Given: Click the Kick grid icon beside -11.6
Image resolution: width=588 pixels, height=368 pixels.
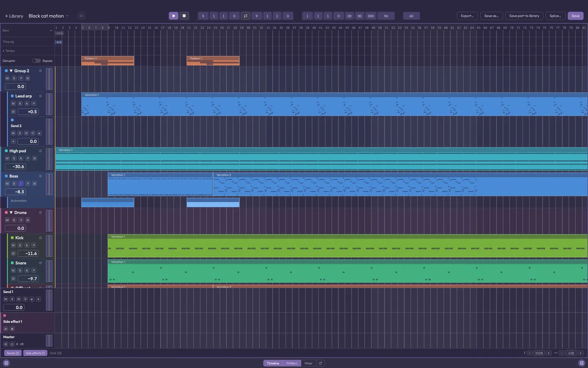Looking at the screenshot, I should 13,254.
